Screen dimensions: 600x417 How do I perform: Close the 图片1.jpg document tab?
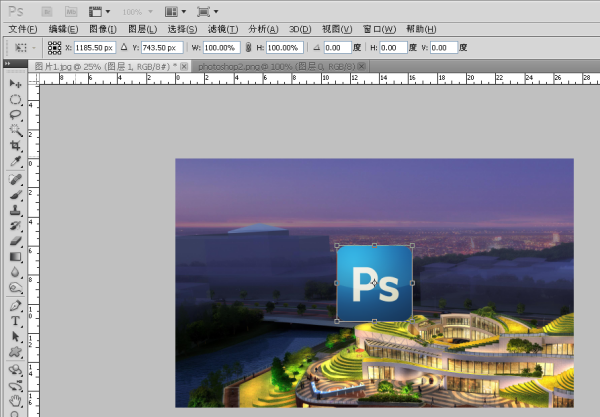click(184, 67)
